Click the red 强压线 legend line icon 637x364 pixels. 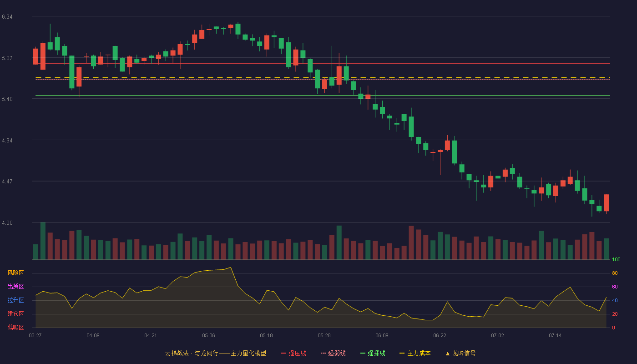pyautogui.click(x=283, y=353)
